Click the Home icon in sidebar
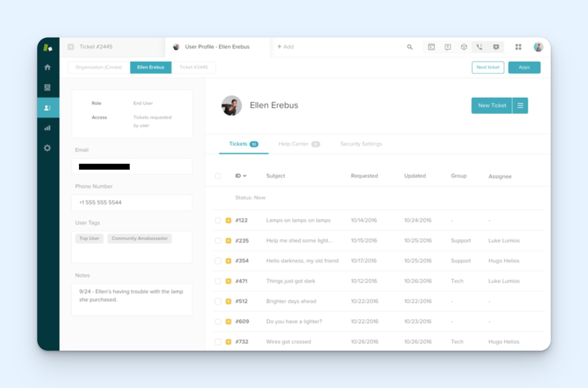 (48, 67)
